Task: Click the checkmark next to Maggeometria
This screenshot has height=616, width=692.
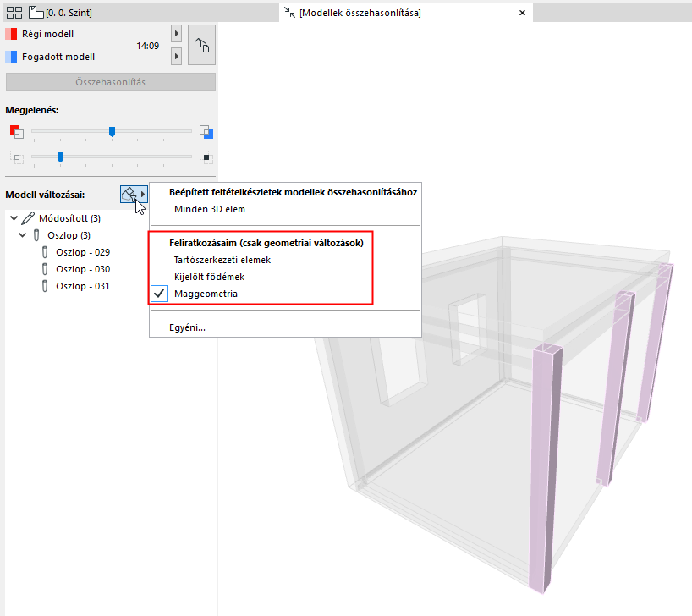Action: tap(159, 294)
